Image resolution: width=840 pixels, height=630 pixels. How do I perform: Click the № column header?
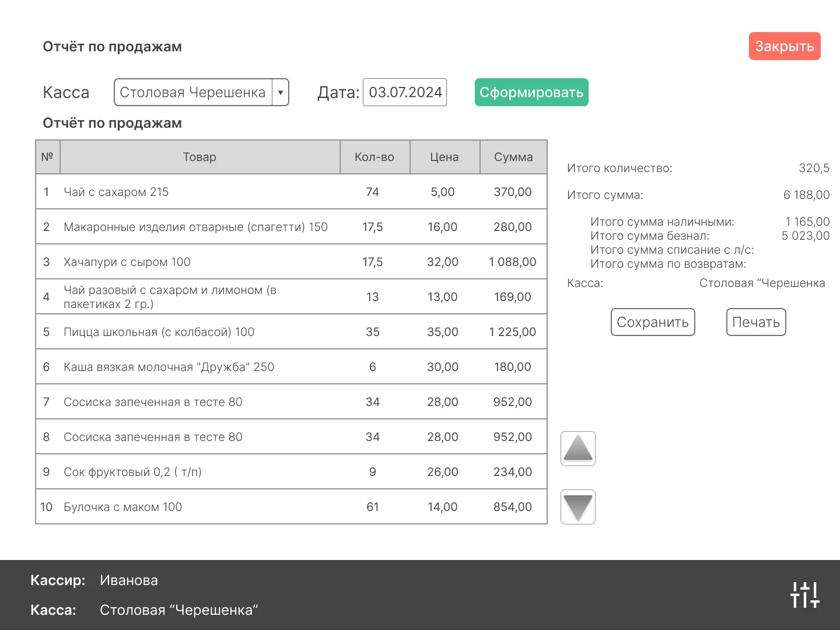click(47, 157)
